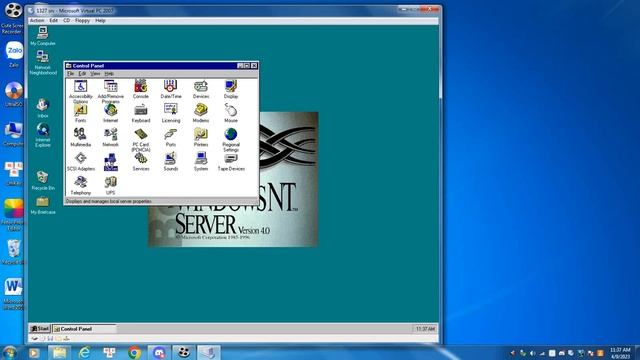The image size is (640, 360).
Task: Select the Inbox icon on NT desktop
Action: coord(42,108)
